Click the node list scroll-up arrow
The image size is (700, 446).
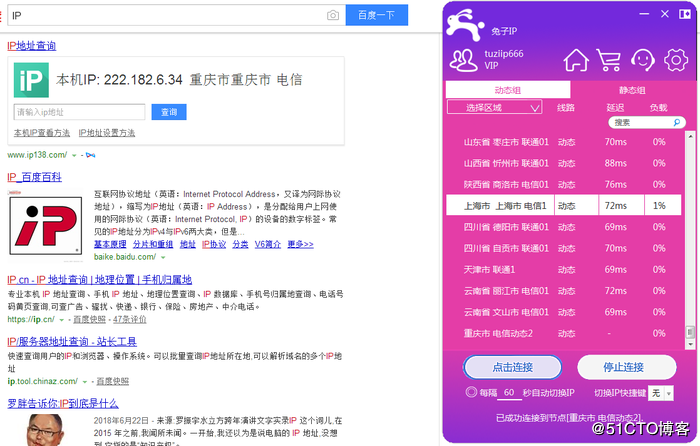click(690, 136)
